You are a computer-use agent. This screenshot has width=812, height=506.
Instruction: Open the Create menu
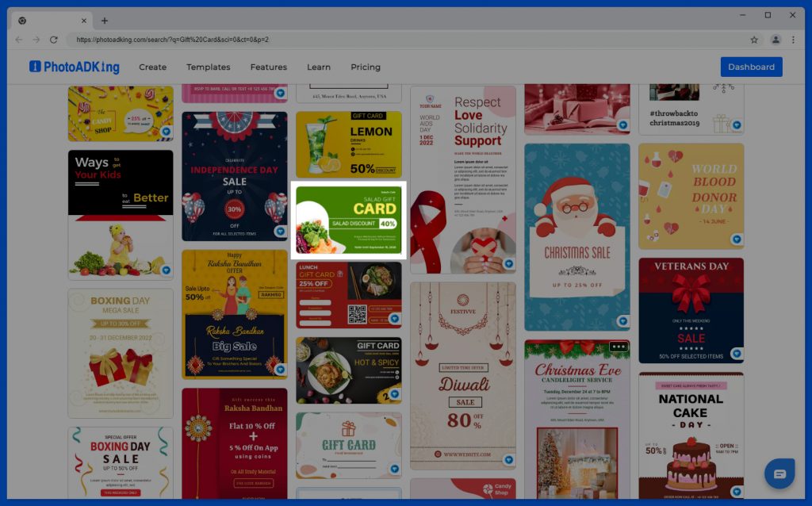[153, 67]
